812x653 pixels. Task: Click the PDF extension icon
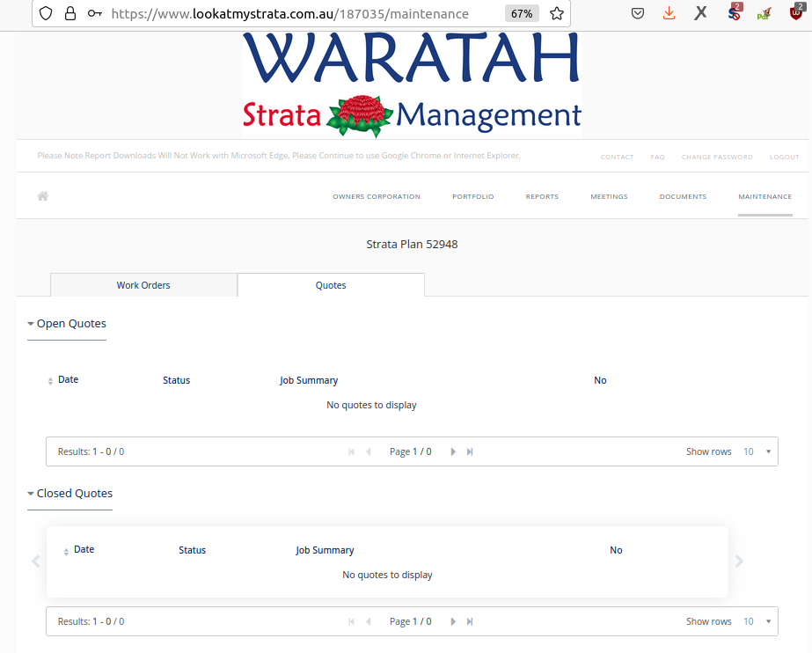point(764,13)
